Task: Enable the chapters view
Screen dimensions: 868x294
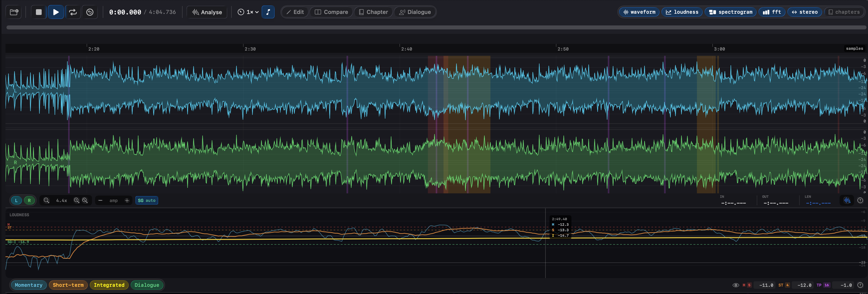Action: click(x=844, y=12)
